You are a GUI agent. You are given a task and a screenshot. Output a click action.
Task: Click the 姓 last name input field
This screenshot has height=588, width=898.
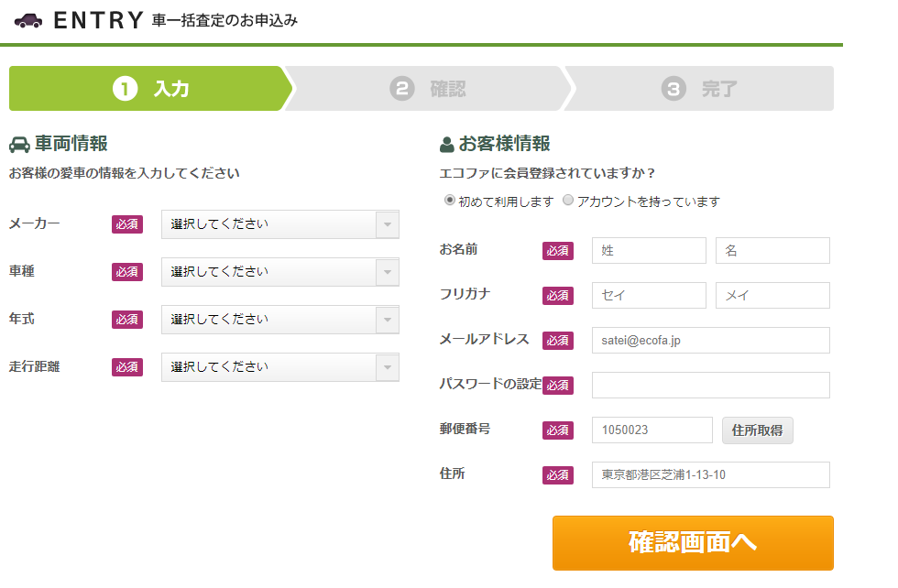pos(649,250)
